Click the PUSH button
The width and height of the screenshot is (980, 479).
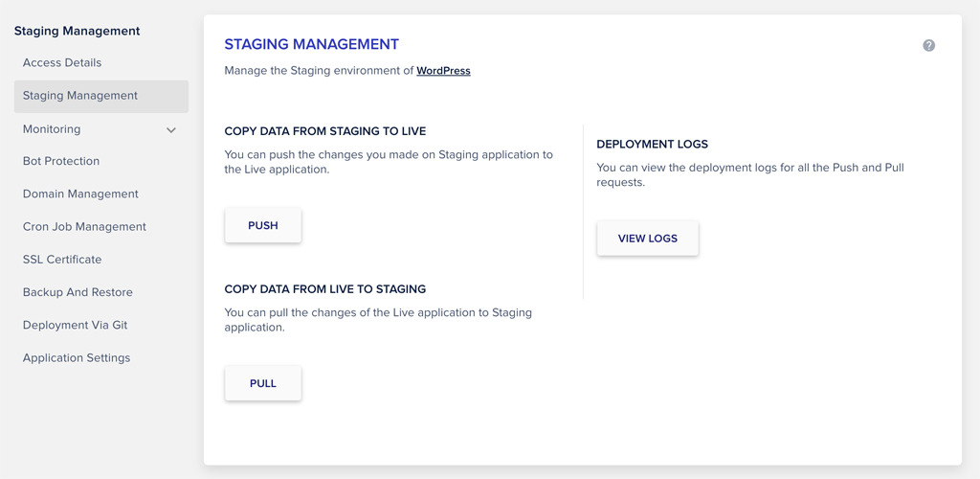[263, 225]
